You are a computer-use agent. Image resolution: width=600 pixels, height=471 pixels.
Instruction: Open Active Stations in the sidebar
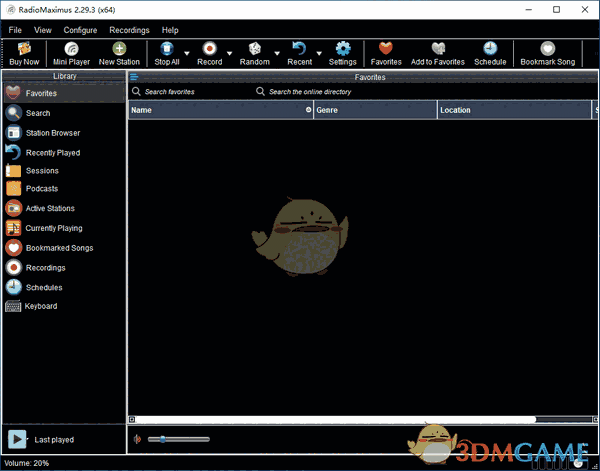pos(64,208)
